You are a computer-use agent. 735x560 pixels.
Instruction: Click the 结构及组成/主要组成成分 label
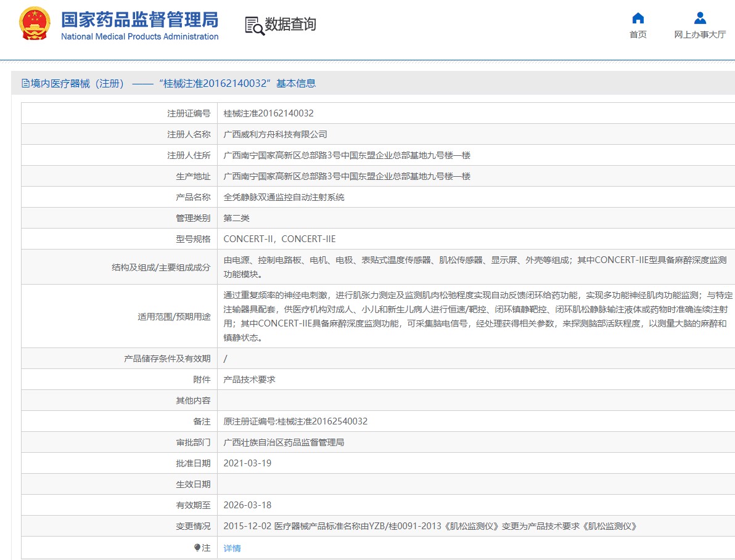162,267
